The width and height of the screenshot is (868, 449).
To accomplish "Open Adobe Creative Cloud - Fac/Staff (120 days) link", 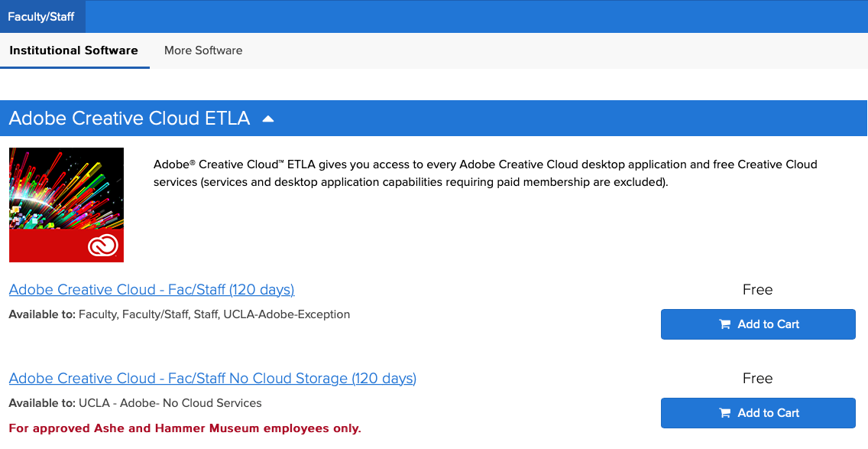I will click(152, 289).
